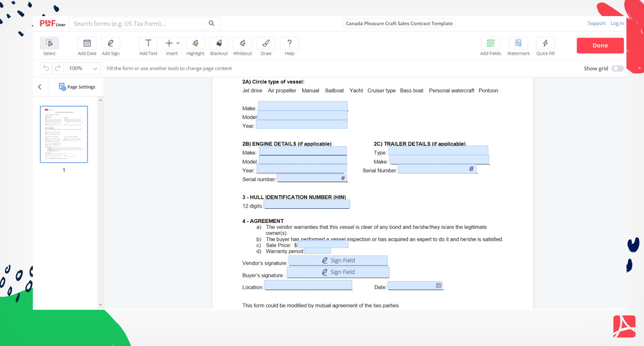644x346 pixels.
Task: Click the Vendor's signature Sign Field
Action: point(338,260)
